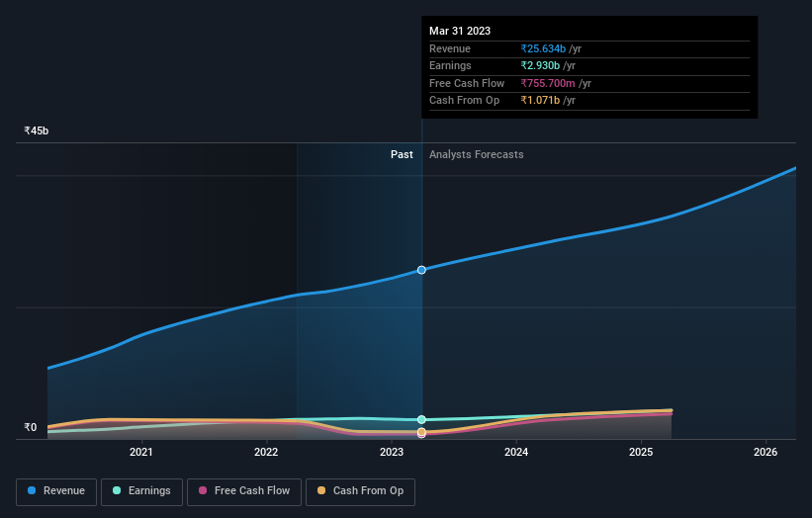Image resolution: width=812 pixels, height=518 pixels.
Task: Click the ₹1.071b cash from op value
Action: [x=540, y=101]
